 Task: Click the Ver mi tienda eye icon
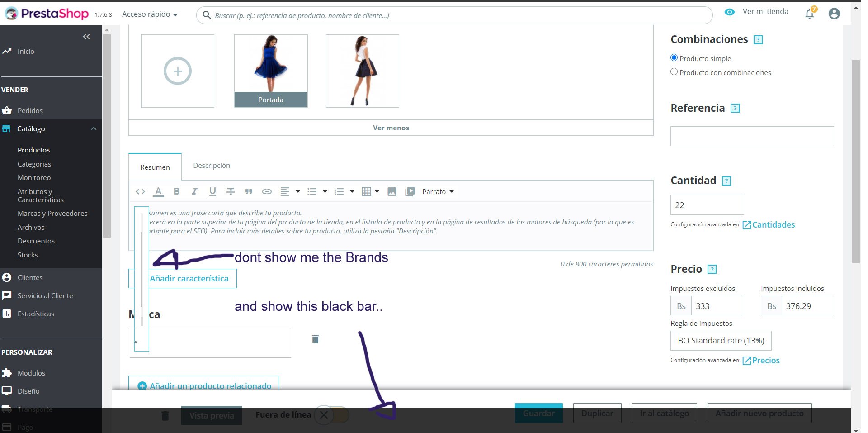click(x=730, y=12)
